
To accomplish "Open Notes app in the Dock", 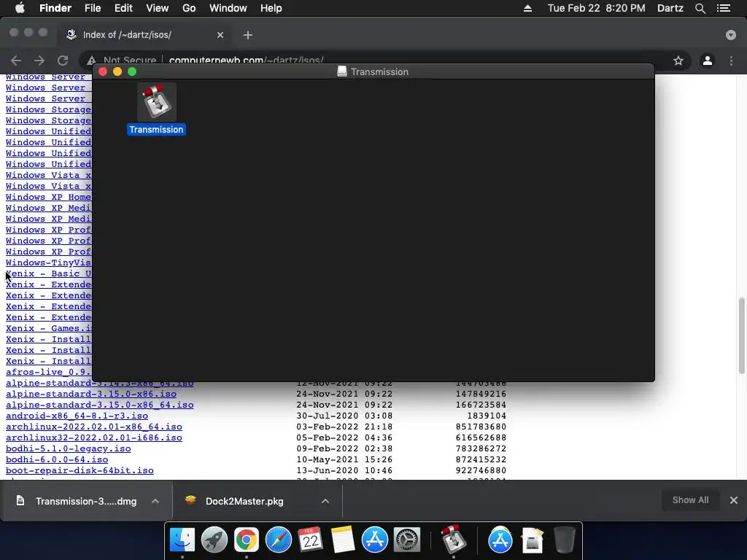I will (x=343, y=540).
